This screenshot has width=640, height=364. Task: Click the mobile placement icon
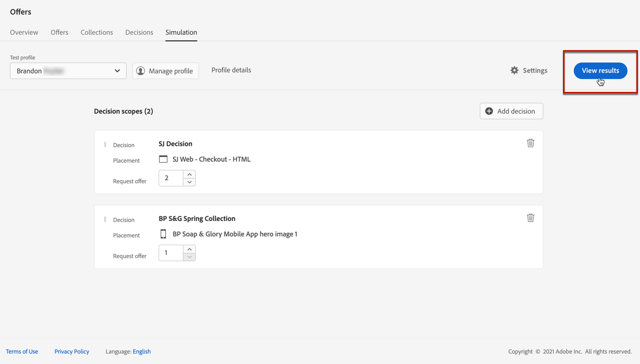point(163,234)
